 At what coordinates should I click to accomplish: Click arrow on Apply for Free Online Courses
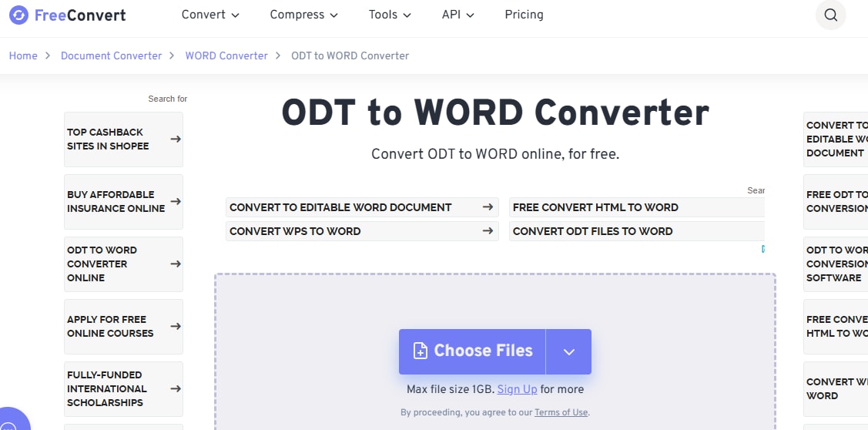[x=176, y=327]
